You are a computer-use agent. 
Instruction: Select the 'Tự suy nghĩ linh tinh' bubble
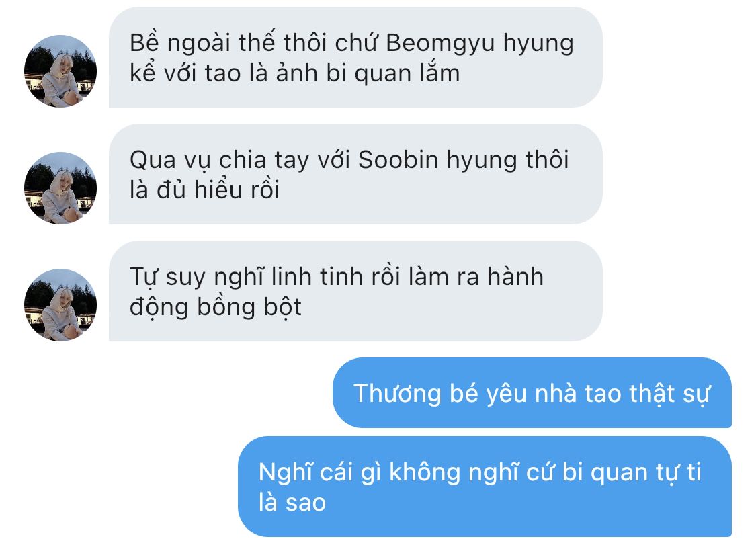[x=355, y=291]
